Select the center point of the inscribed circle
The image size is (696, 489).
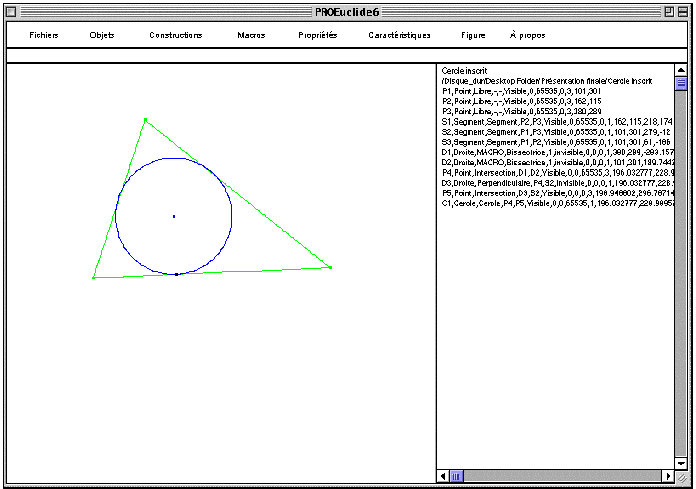174,216
